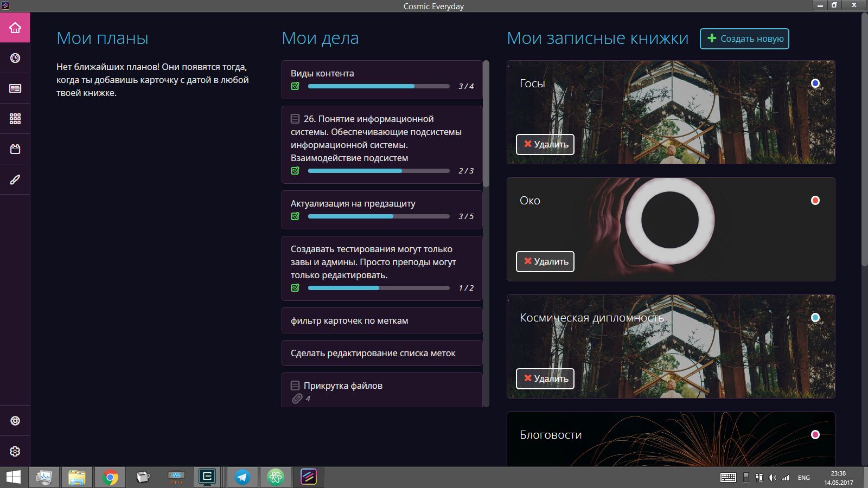Click the "Создать новую" button
This screenshot has width=868, height=488.
tap(744, 38)
